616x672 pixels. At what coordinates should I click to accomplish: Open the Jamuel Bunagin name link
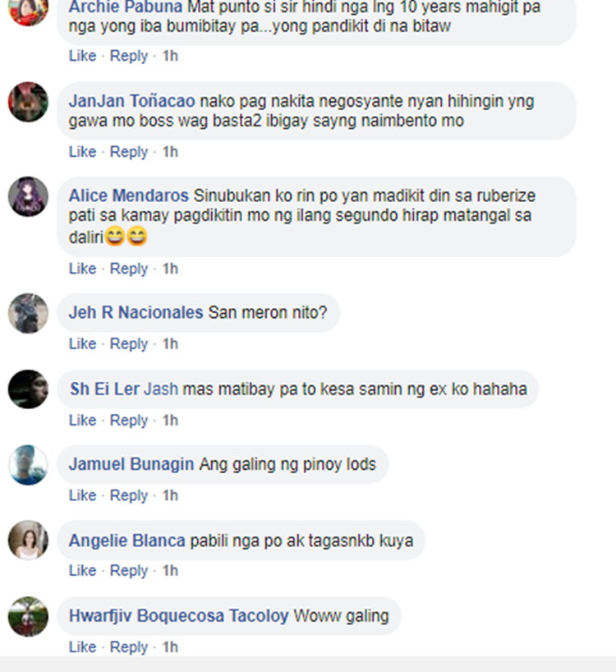(131, 465)
